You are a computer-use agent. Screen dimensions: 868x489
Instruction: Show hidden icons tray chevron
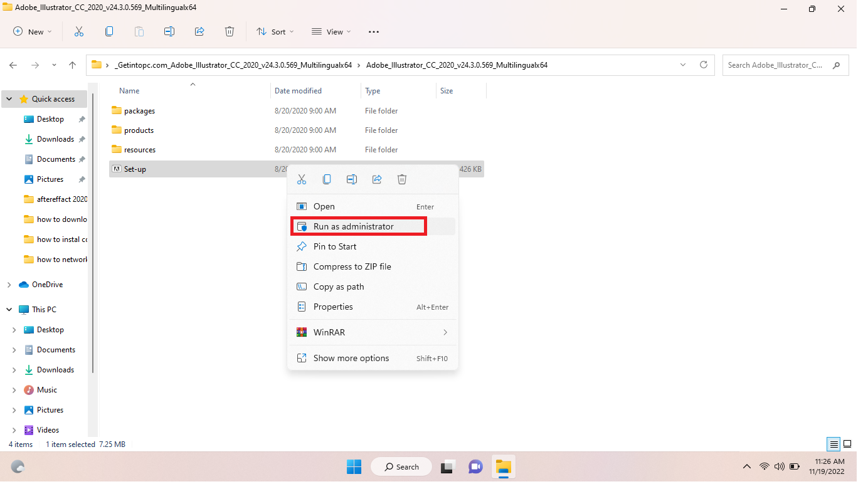[746, 466]
